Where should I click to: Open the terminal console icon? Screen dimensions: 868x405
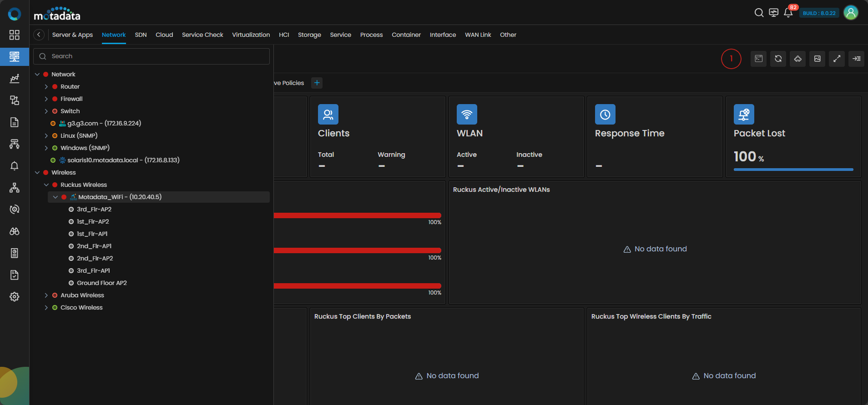tap(758, 59)
